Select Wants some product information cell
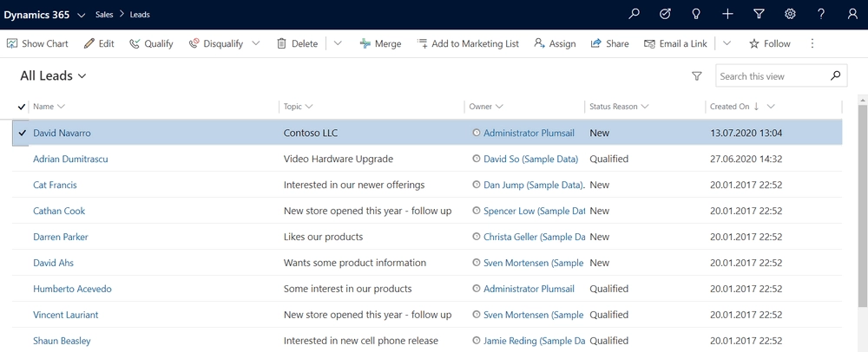 (x=355, y=263)
